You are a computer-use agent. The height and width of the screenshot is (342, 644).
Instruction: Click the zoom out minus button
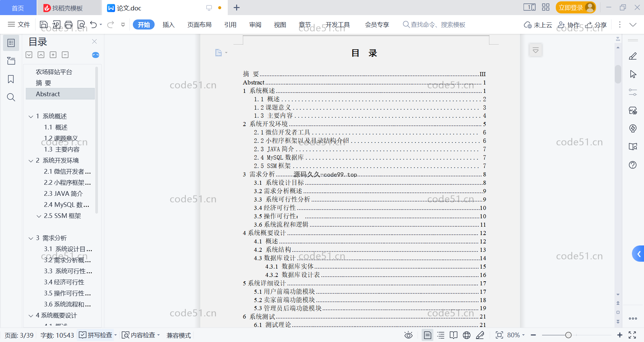tap(533, 335)
